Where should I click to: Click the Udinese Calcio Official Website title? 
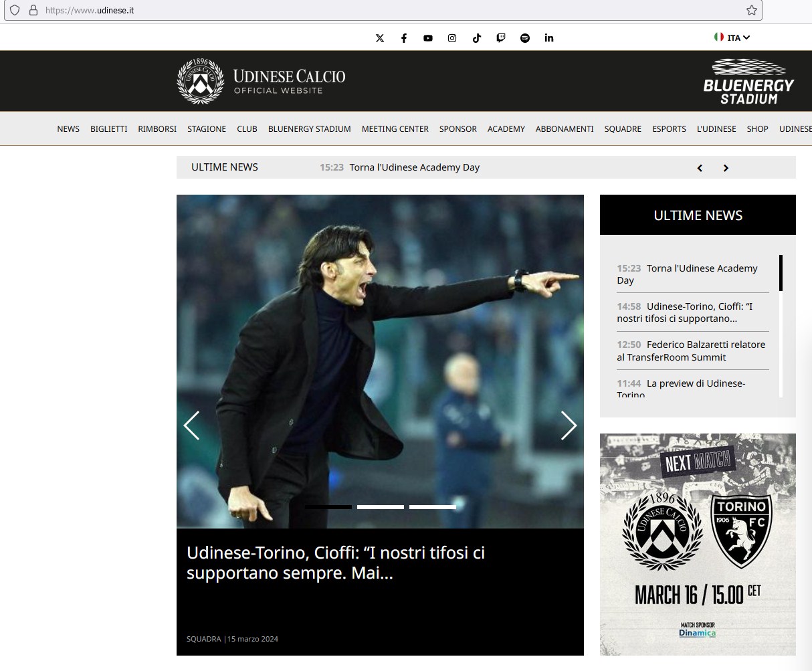289,82
